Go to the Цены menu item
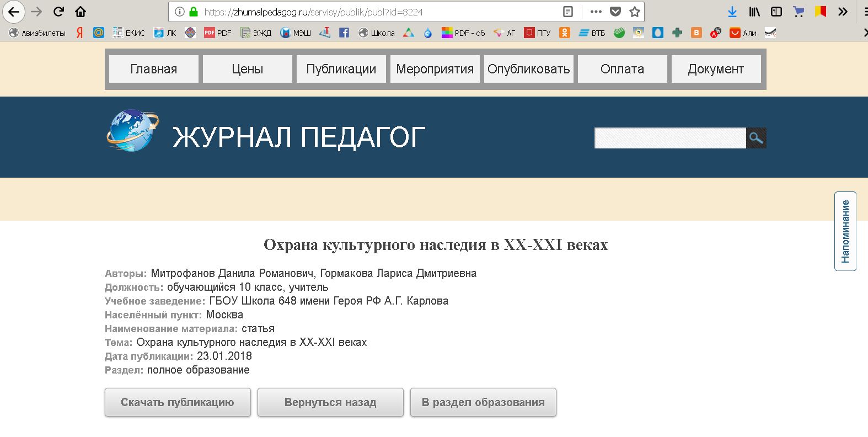Image resolution: width=868 pixels, height=437 pixels. [x=247, y=69]
